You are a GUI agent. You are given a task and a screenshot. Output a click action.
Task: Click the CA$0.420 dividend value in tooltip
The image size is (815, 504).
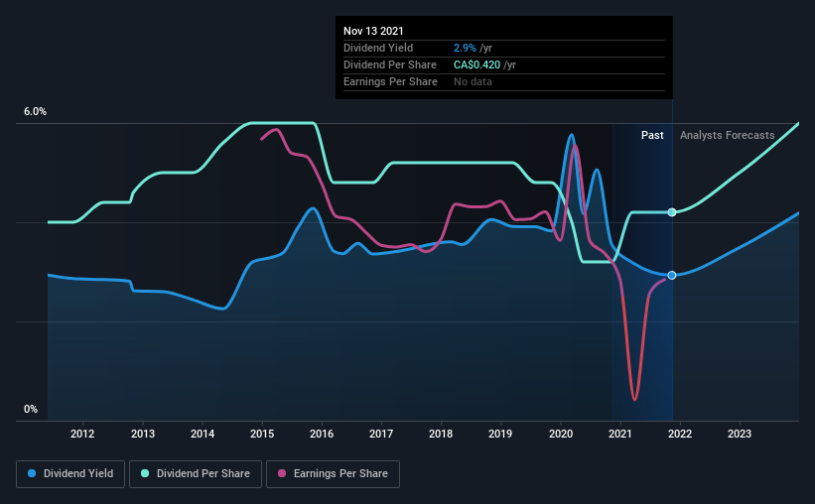click(x=477, y=64)
